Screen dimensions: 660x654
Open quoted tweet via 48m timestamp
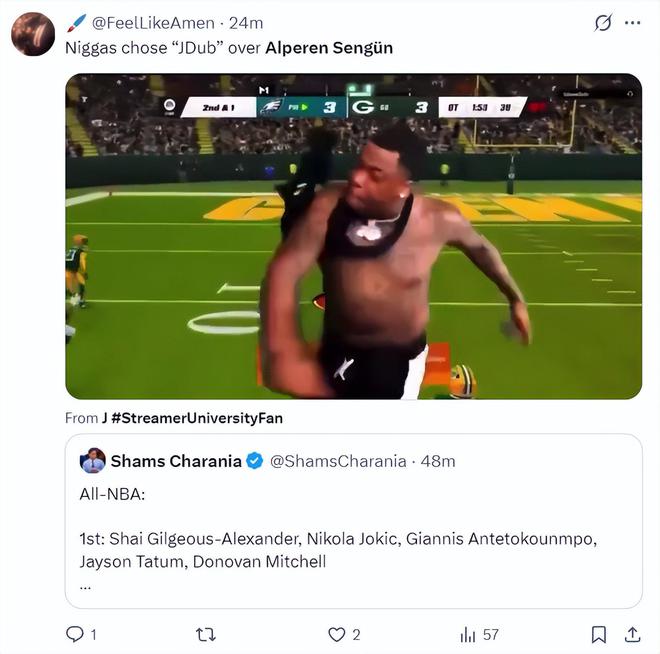(x=439, y=461)
